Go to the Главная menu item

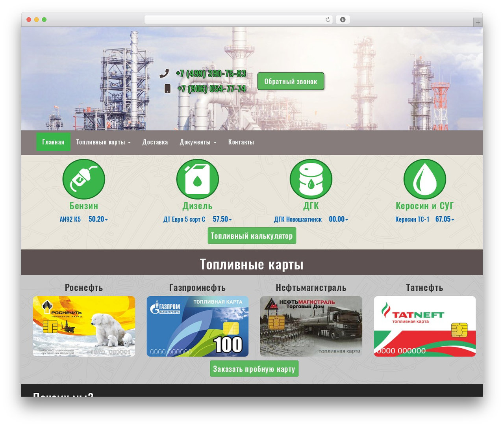coord(53,142)
